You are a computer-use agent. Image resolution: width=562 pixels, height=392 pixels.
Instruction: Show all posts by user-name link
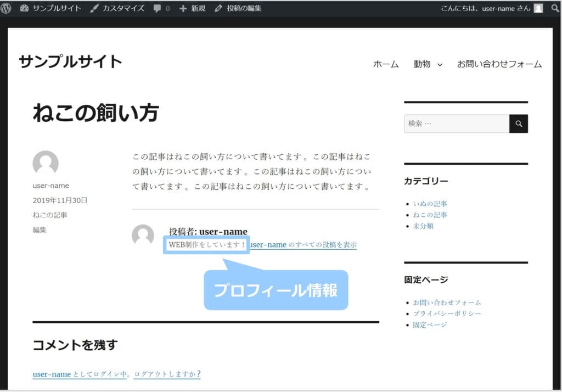[304, 245]
